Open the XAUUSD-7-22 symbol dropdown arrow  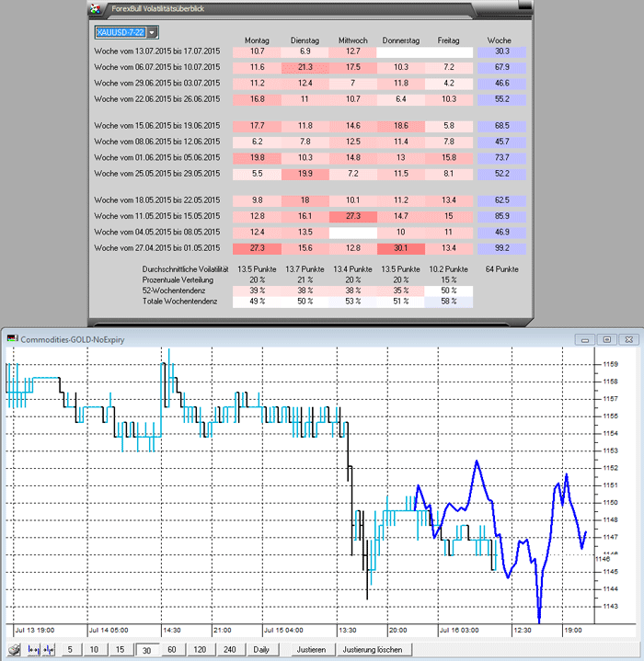152,33
